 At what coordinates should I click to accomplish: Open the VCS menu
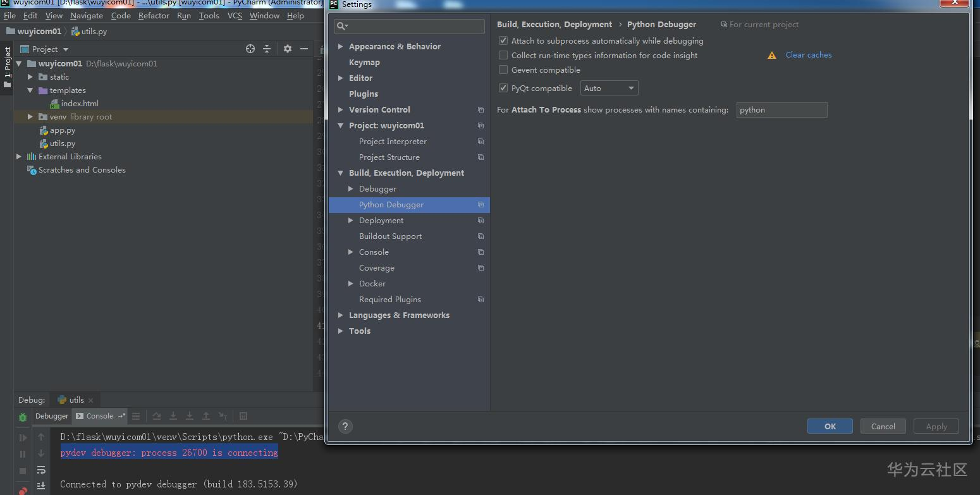coord(235,16)
